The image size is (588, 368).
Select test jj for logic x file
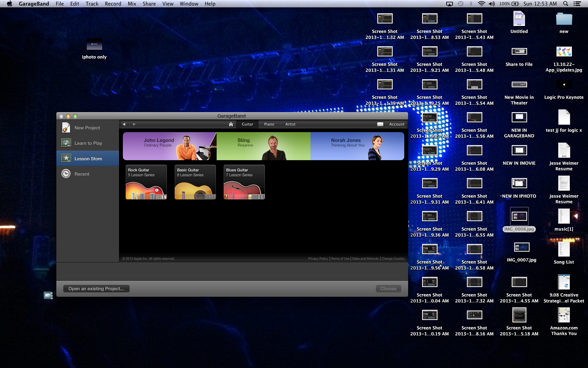tap(564, 122)
